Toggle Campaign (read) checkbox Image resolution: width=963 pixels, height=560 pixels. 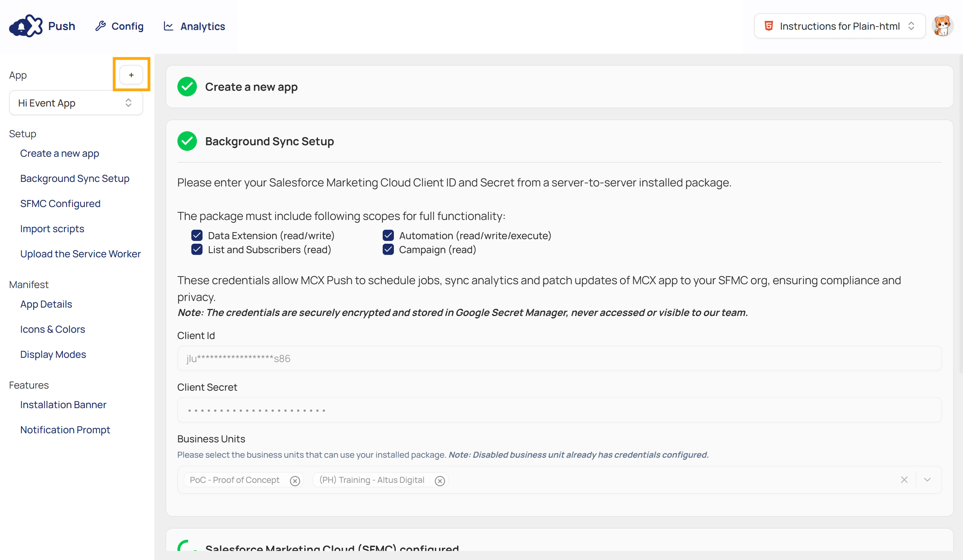[388, 249]
